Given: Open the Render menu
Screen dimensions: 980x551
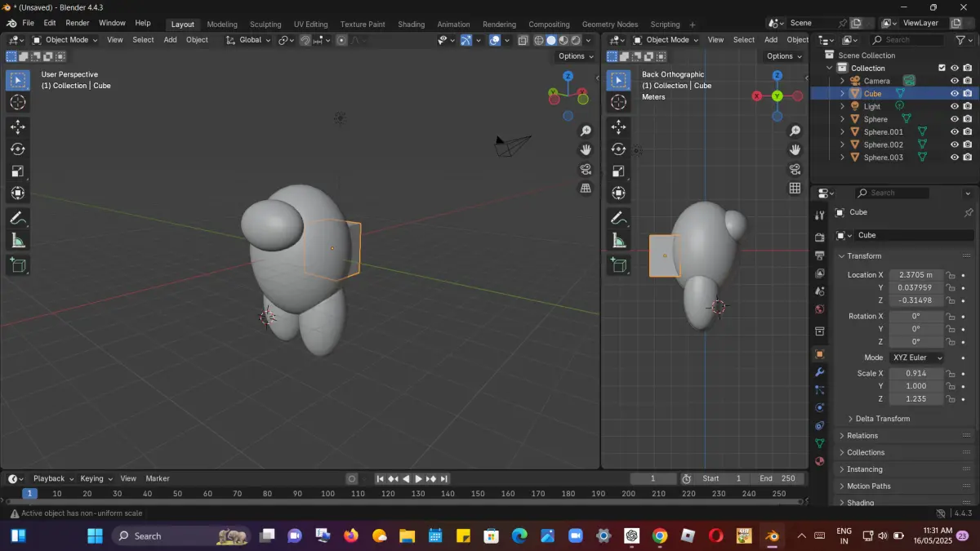Looking at the screenshot, I should coord(78,23).
